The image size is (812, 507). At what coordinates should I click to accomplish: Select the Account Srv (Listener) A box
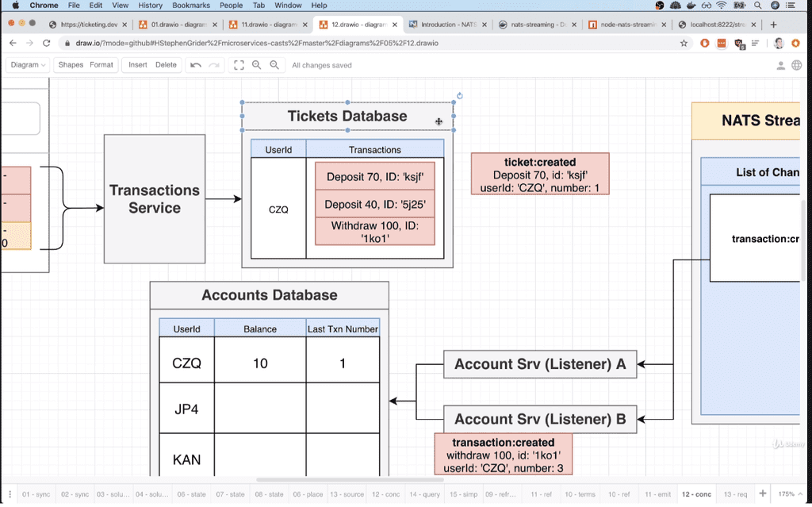(x=539, y=365)
